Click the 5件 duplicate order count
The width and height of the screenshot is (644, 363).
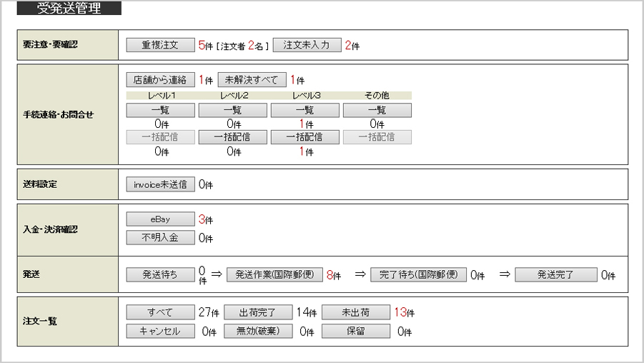click(x=205, y=46)
